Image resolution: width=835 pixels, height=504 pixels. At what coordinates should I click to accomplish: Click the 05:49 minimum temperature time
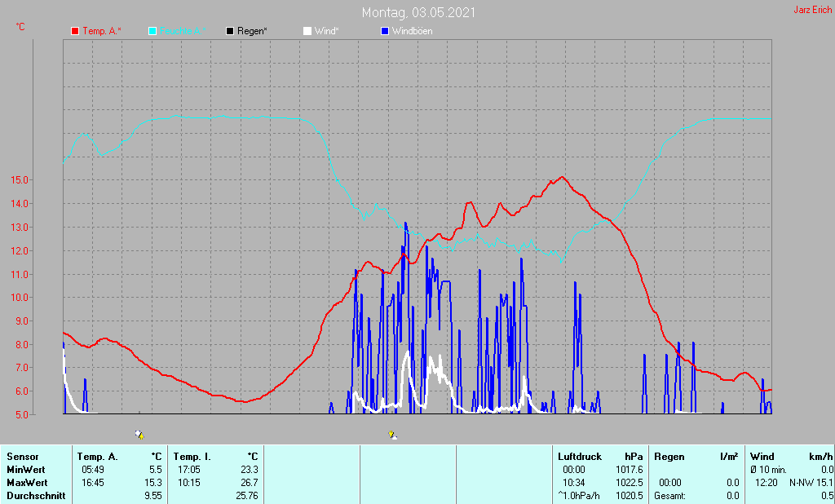[93, 470]
